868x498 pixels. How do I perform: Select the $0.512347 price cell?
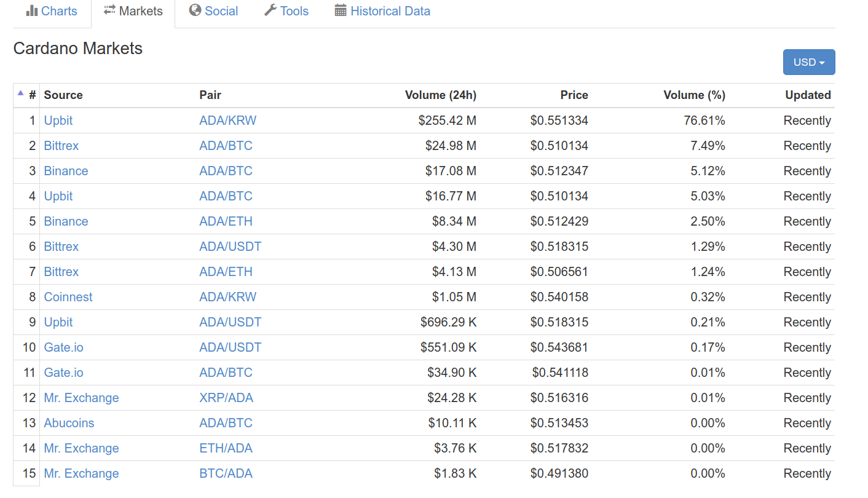(x=559, y=171)
